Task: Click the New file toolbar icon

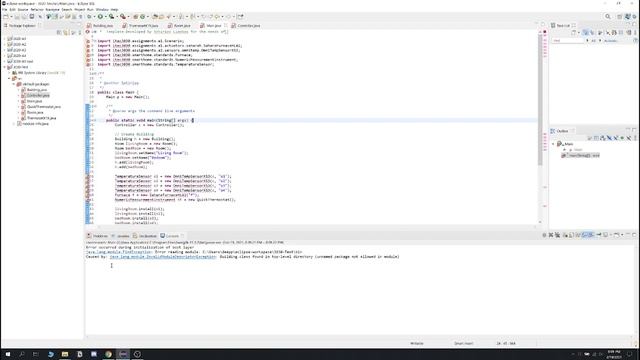Action: pos(6,17)
